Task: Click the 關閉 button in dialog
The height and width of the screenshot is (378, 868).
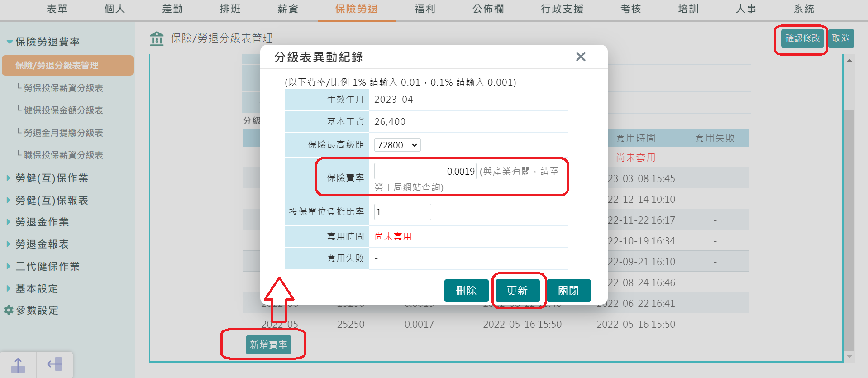Action: tap(568, 291)
